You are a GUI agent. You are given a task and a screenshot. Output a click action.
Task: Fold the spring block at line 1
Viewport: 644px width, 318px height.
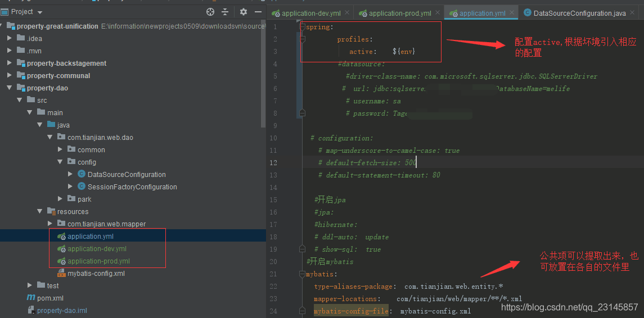pyautogui.click(x=303, y=27)
